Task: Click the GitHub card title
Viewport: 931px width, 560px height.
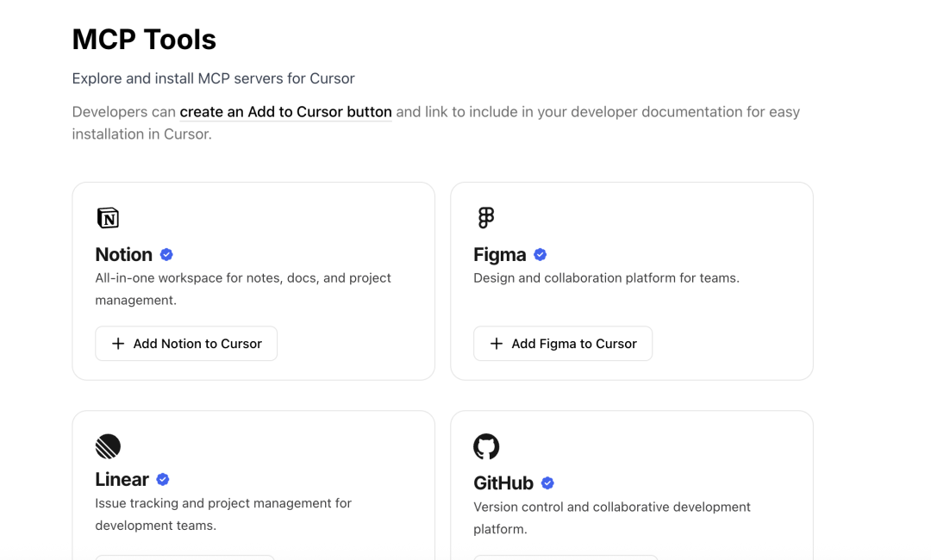Action: (x=503, y=482)
